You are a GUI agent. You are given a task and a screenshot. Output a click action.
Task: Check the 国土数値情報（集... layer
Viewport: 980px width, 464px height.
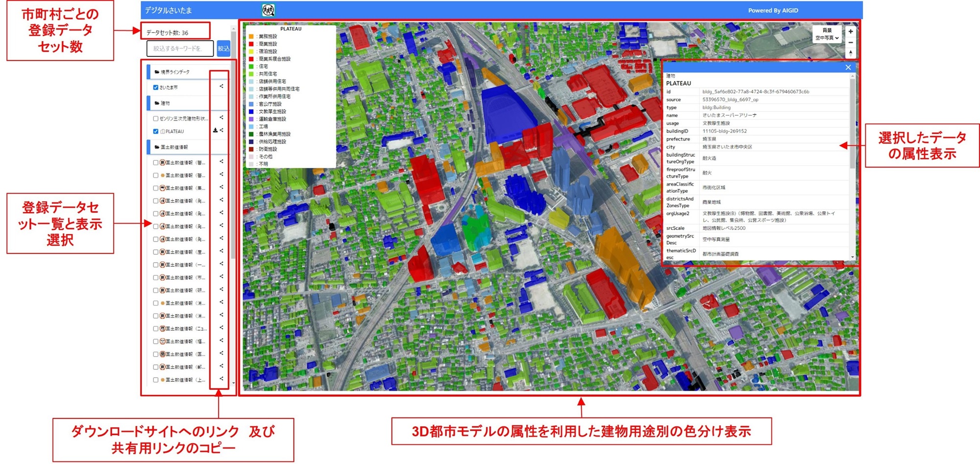(x=156, y=188)
